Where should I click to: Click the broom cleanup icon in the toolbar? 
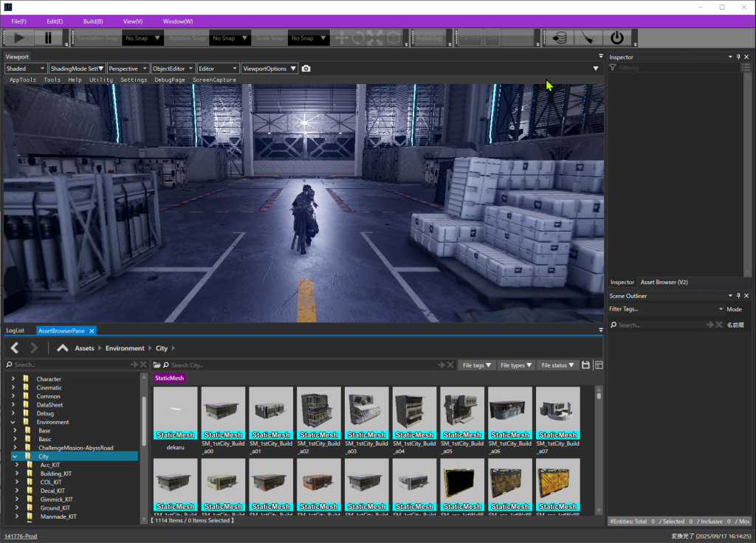[588, 38]
